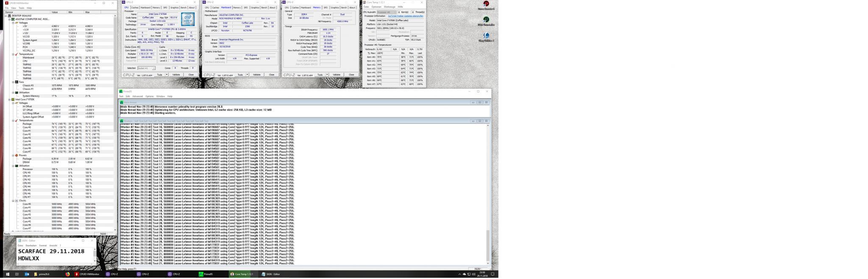Open Core Temp Optionen menu
The image size is (868, 279).
click(376, 7)
